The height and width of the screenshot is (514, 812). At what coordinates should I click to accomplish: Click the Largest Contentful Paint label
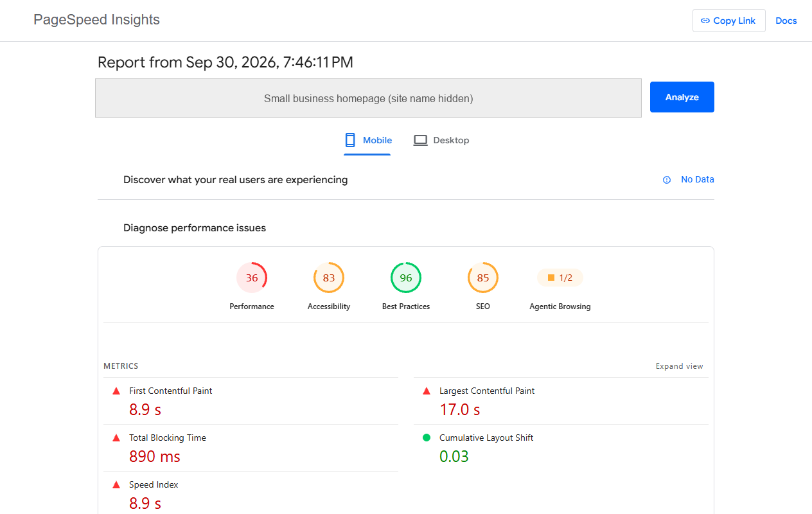point(487,391)
